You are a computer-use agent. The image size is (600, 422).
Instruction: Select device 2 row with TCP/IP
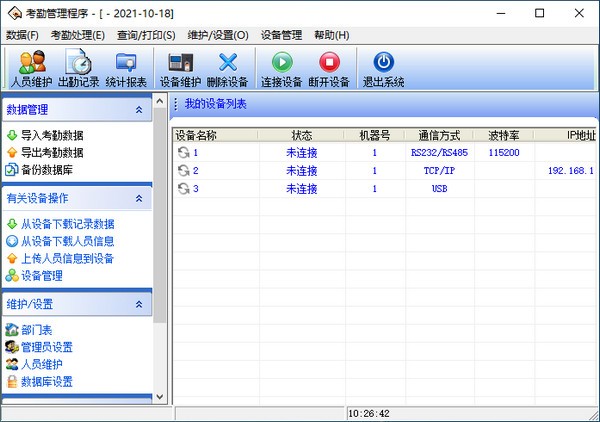tap(300, 171)
